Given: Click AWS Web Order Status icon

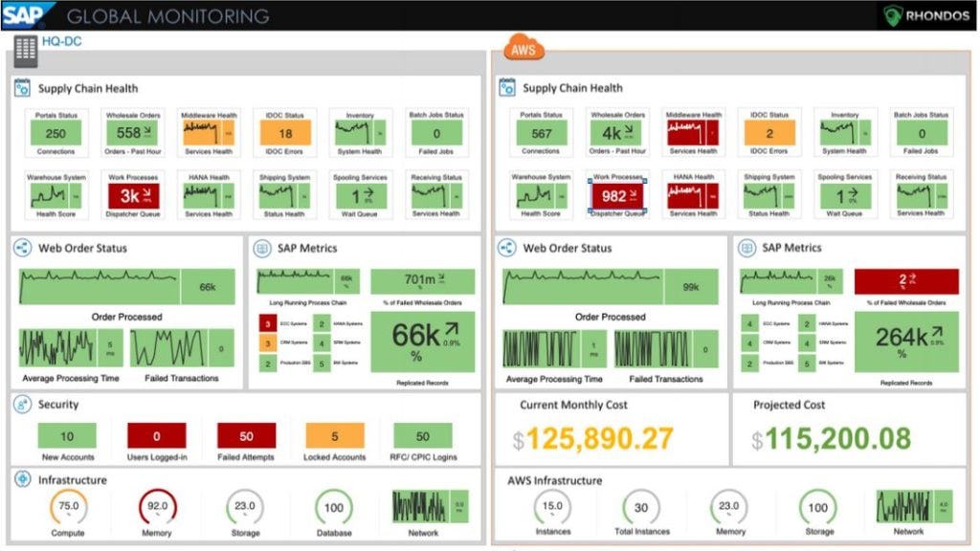Looking at the screenshot, I should click(x=507, y=248).
